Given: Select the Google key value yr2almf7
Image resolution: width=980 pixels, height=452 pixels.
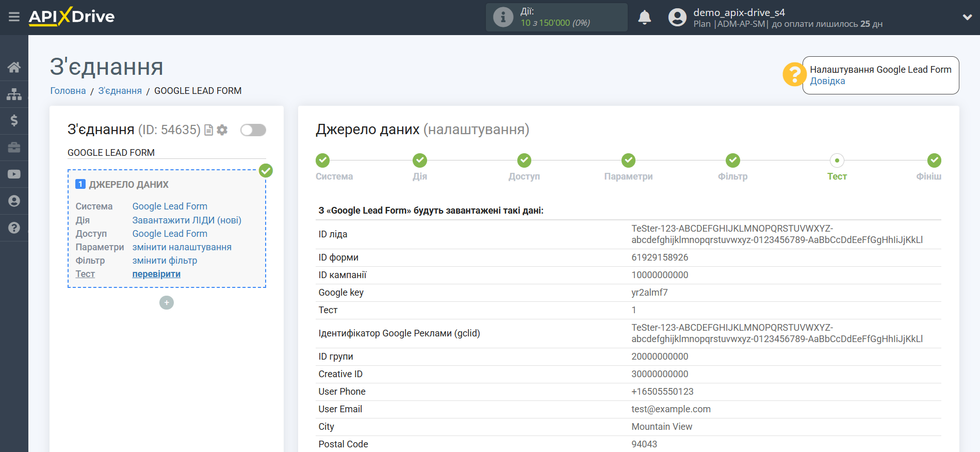Looking at the screenshot, I should pos(649,293).
